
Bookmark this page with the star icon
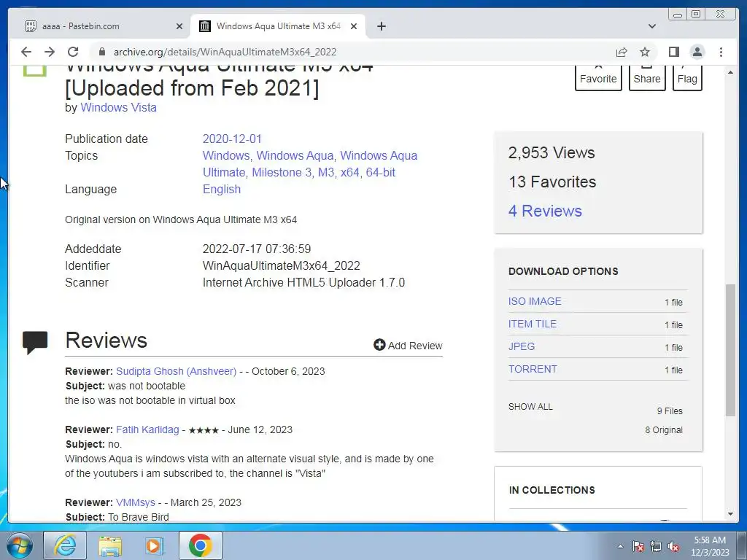coord(645,52)
